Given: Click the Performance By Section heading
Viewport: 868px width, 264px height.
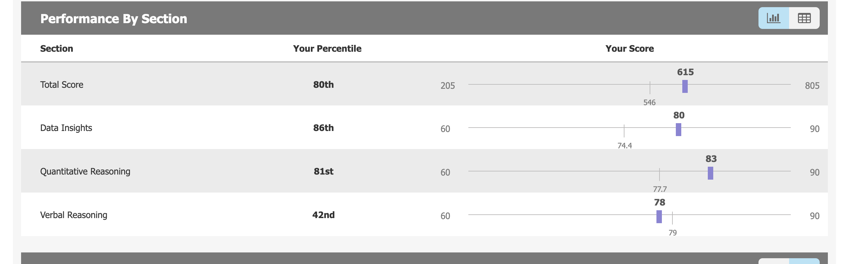Looking at the screenshot, I should (x=114, y=19).
